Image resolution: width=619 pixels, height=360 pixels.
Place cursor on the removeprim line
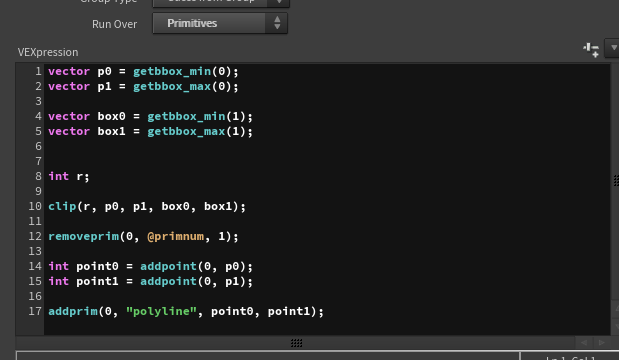pos(143,236)
